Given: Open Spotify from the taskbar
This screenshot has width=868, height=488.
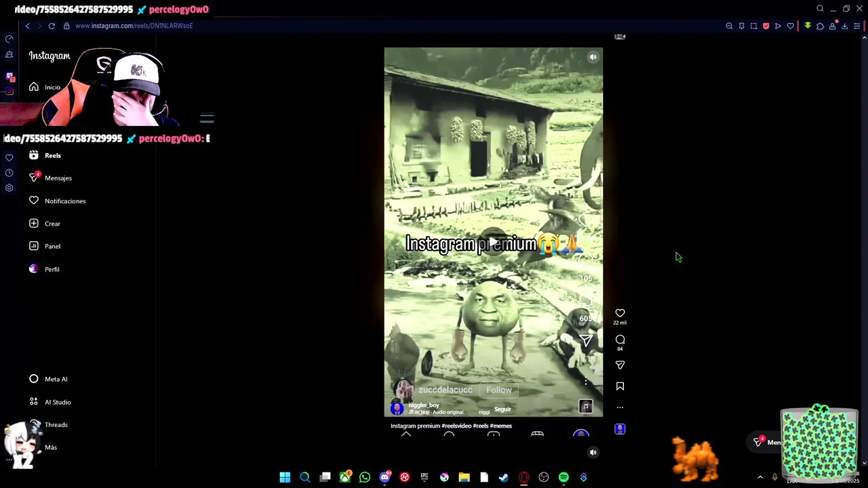Looking at the screenshot, I should click(x=564, y=477).
